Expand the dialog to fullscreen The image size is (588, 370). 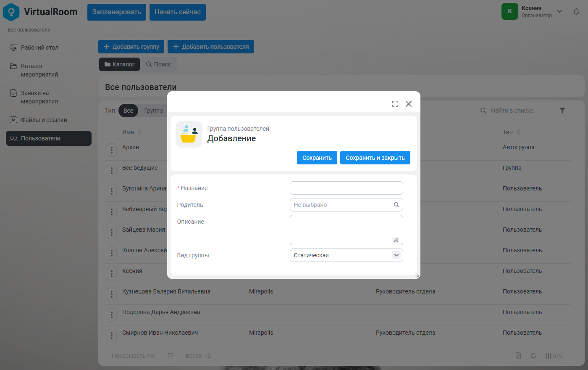[x=395, y=104]
